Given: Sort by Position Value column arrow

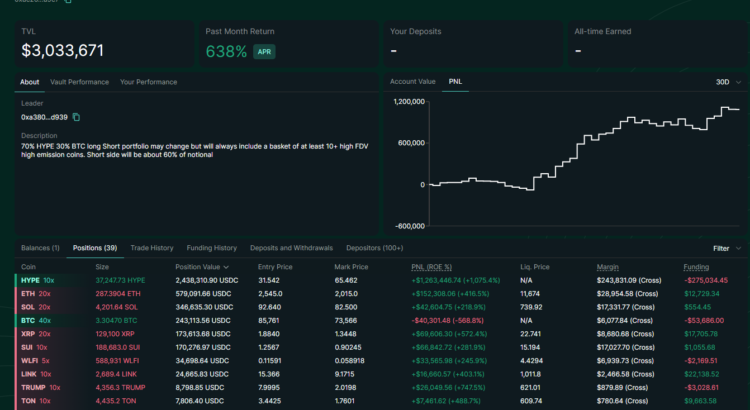Looking at the screenshot, I should pyautogui.click(x=226, y=267).
